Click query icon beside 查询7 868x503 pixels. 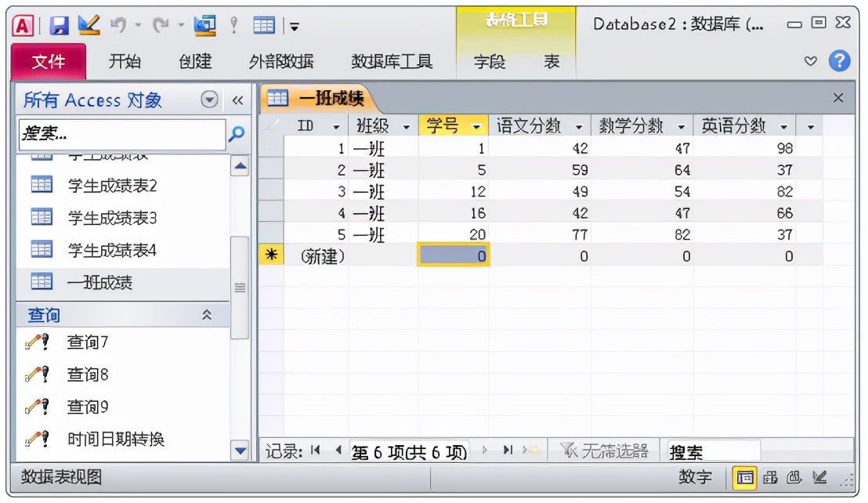coord(38,342)
